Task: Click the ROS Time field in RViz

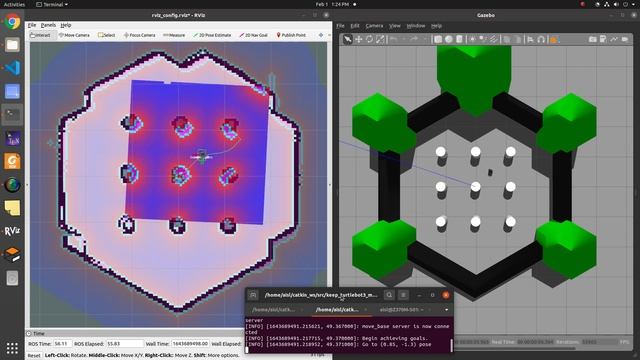Action: [x=63, y=344]
